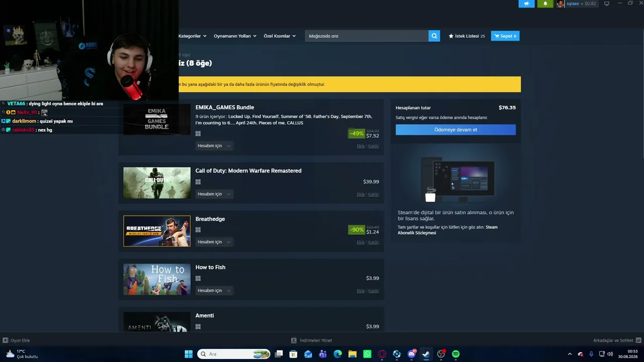Click the Steam icon on the taskbar
This screenshot has width=644, height=362.
coord(426,354)
